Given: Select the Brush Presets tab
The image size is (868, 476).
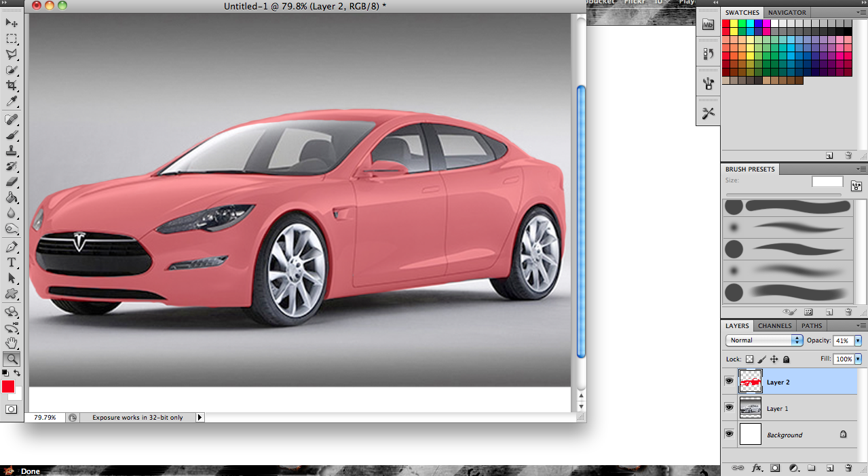Looking at the screenshot, I should click(x=750, y=169).
